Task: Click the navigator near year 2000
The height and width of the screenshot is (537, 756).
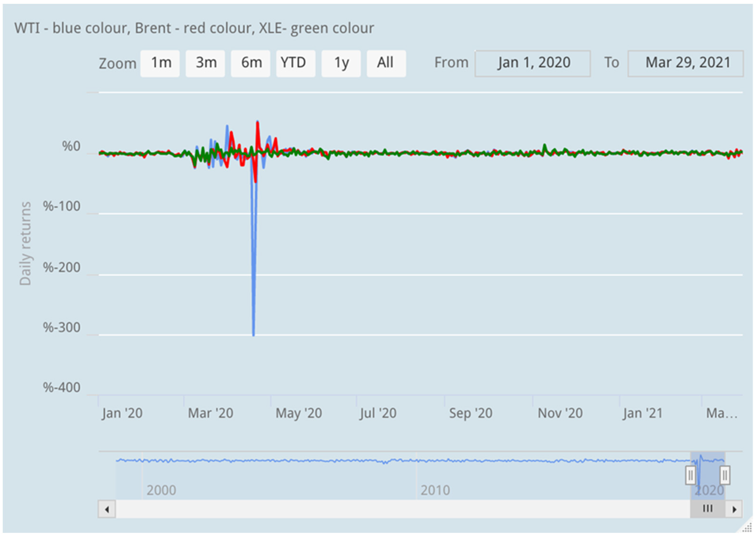Action: coord(161,490)
